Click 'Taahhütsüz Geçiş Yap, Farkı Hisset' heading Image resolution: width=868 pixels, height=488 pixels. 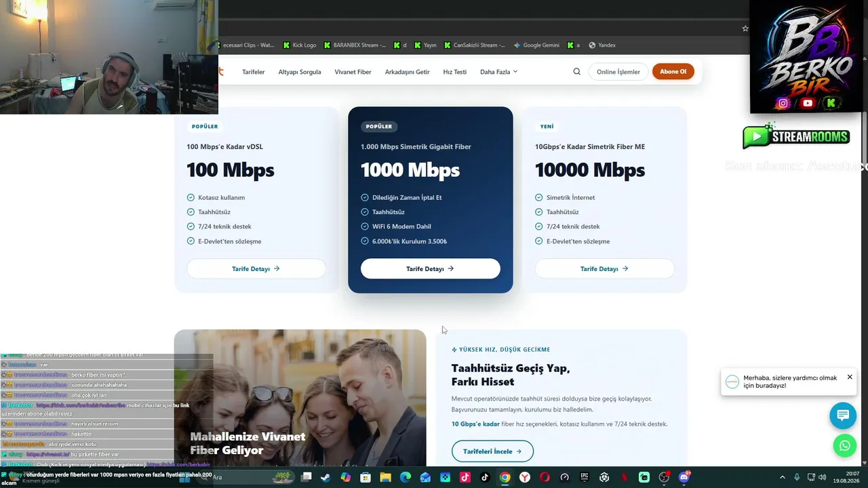pyautogui.click(x=511, y=375)
